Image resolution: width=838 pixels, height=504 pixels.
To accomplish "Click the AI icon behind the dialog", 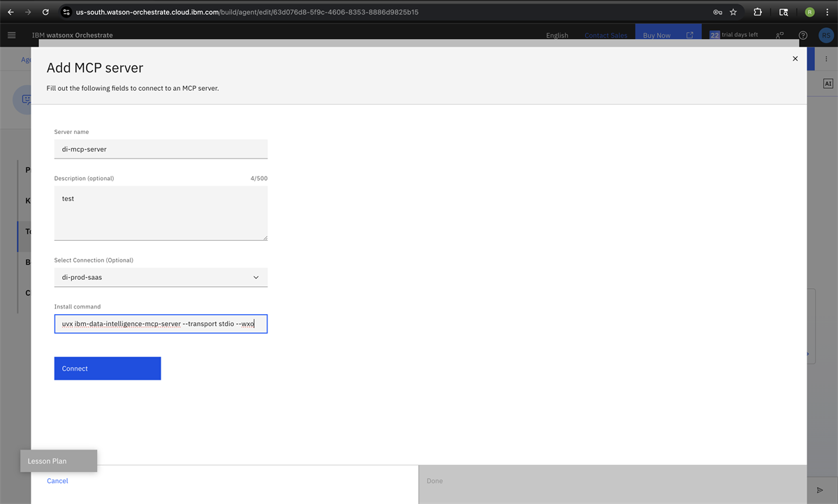I will click(828, 83).
